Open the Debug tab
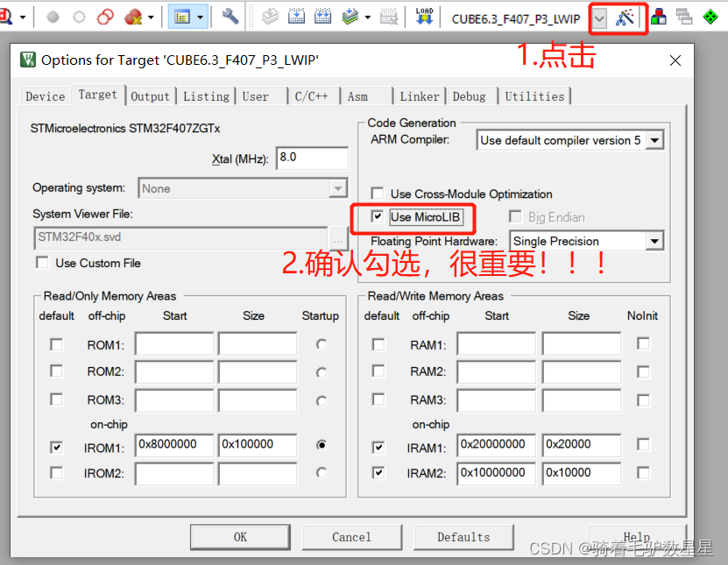 pyautogui.click(x=469, y=96)
